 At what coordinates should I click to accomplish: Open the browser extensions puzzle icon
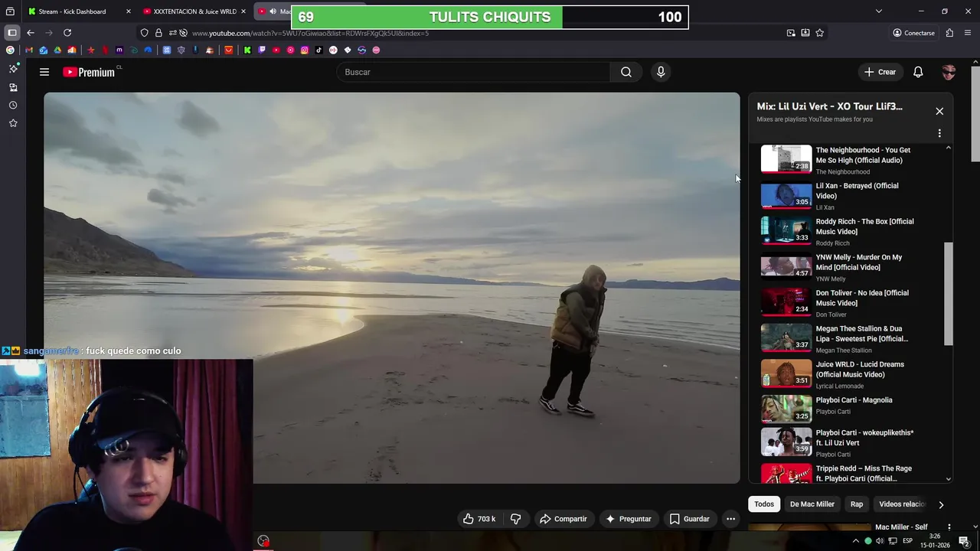pos(949,33)
